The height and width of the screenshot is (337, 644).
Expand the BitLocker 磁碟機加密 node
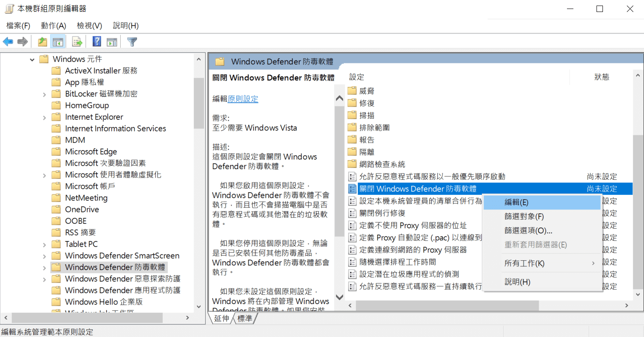click(45, 94)
